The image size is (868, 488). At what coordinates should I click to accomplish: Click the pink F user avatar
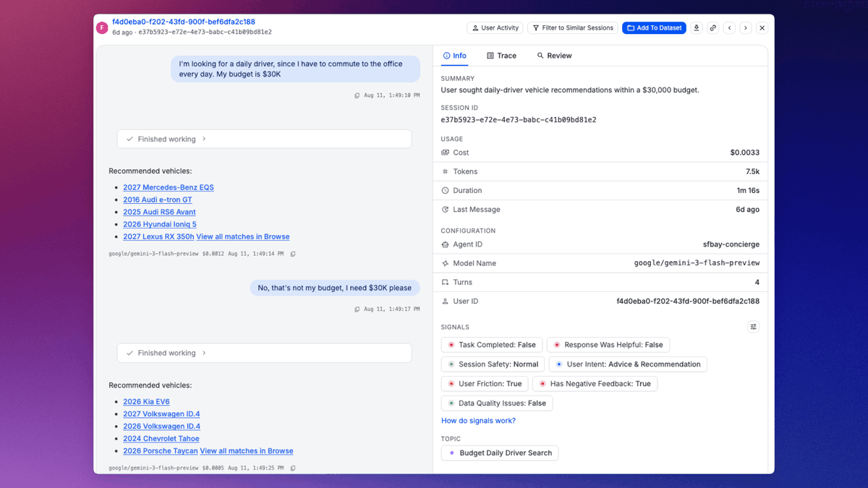tap(102, 27)
